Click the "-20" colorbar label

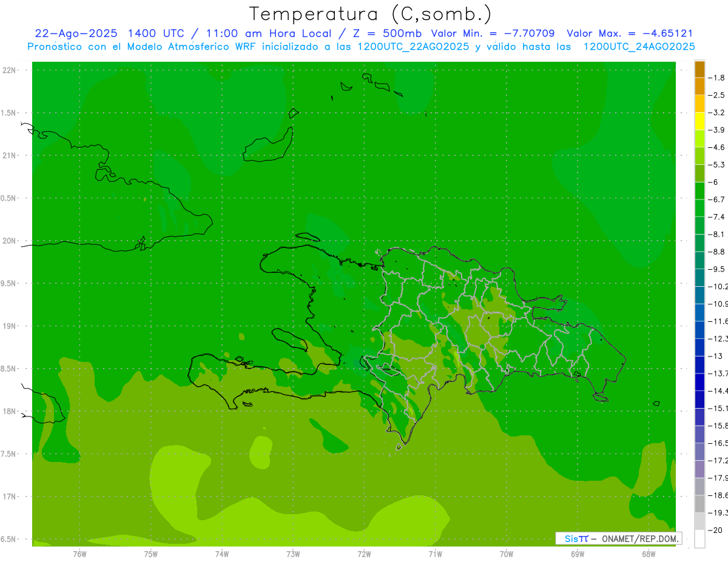click(x=716, y=530)
